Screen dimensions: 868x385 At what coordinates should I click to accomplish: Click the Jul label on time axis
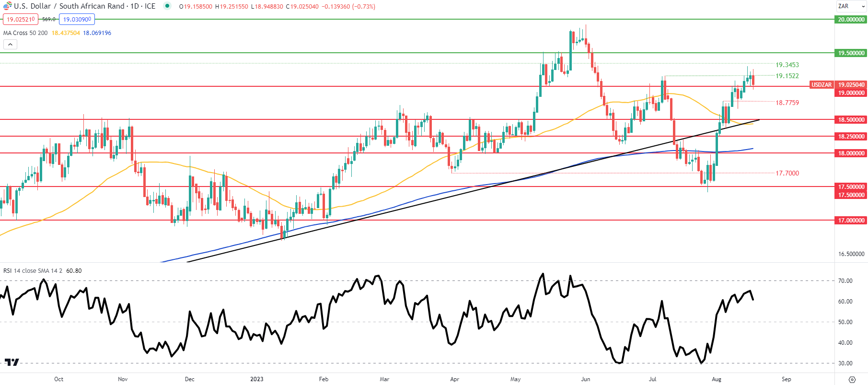point(653,379)
